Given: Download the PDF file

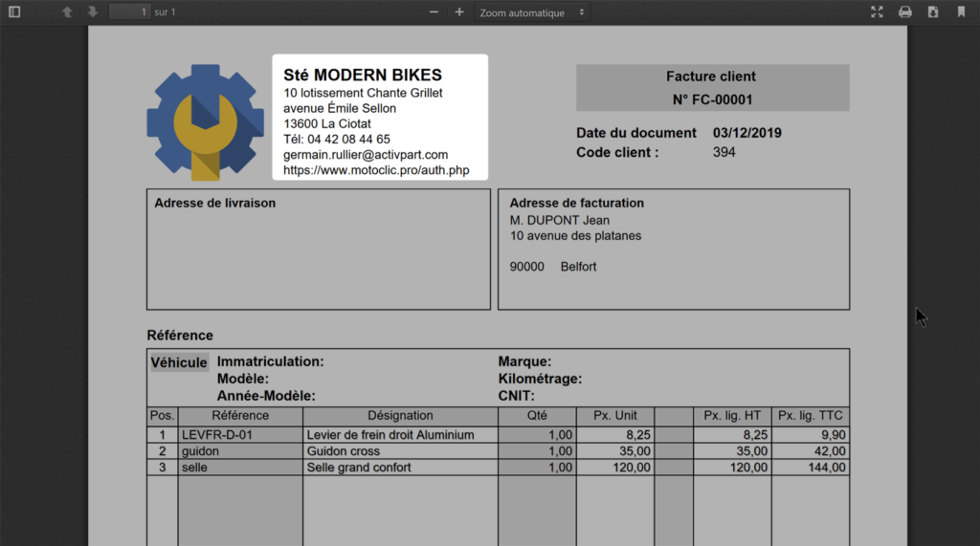Looking at the screenshot, I should tap(933, 12).
